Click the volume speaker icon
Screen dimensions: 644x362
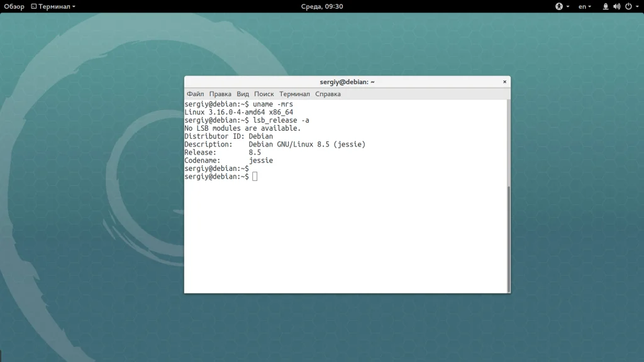[x=616, y=6]
